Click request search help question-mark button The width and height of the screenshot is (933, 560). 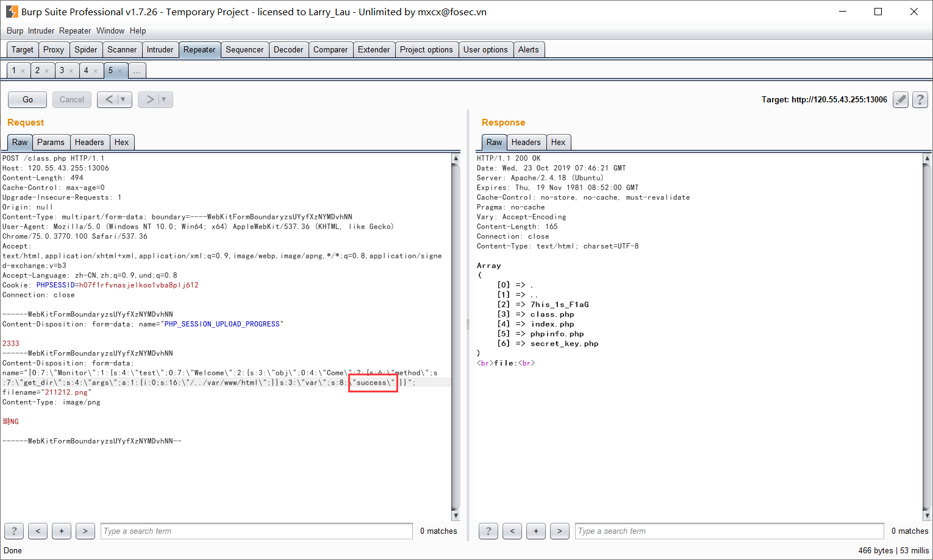click(x=14, y=531)
